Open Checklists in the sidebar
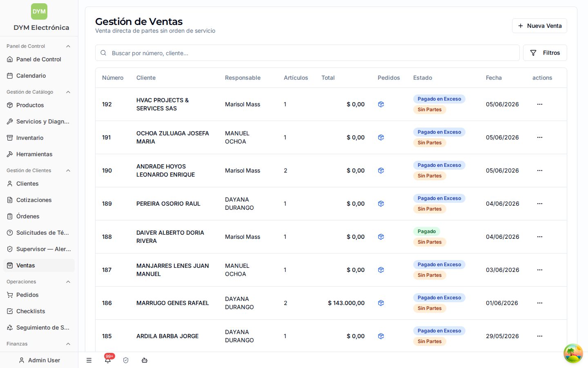 pyautogui.click(x=39, y=311)
